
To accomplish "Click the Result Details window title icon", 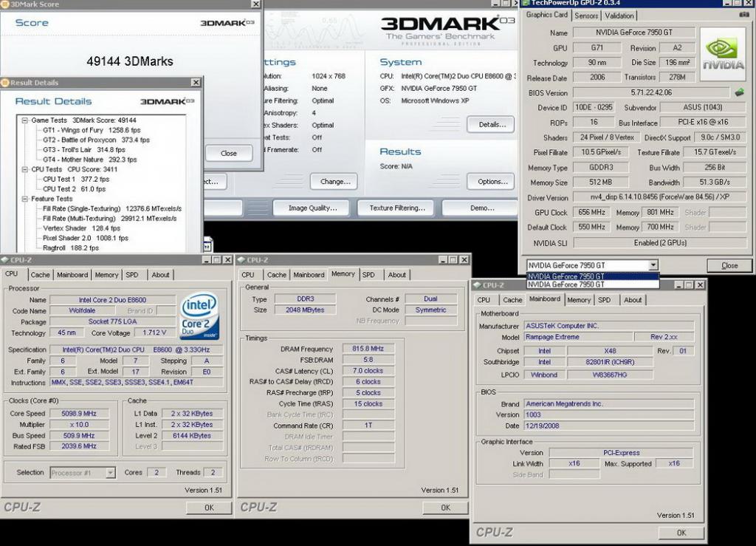I will click(x=5, y=83).
